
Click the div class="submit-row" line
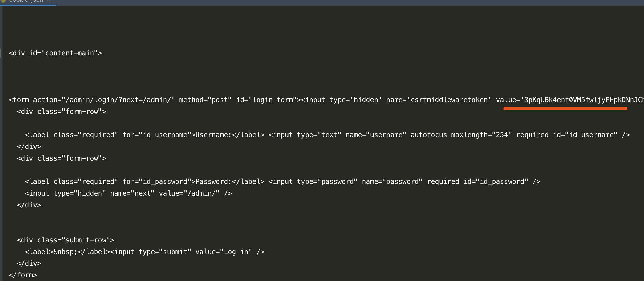pos(65,240)
